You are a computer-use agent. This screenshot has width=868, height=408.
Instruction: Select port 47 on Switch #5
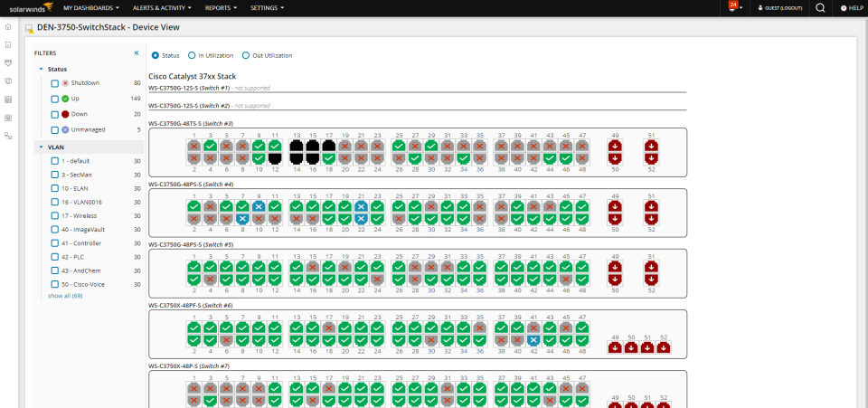coord(581,266)
